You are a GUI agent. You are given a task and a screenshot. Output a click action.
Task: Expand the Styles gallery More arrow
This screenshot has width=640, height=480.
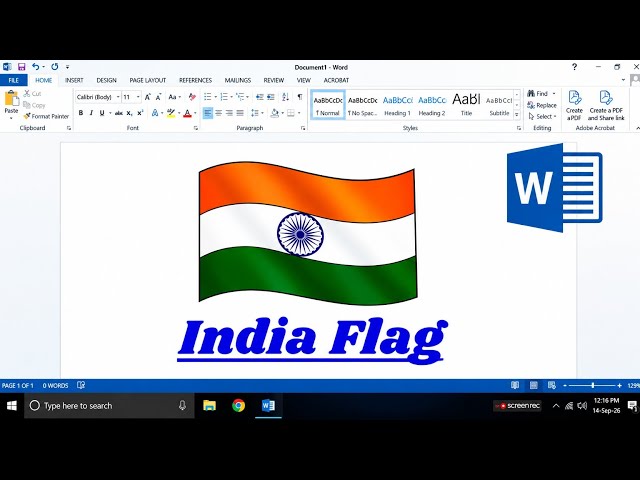pos(517,115)
